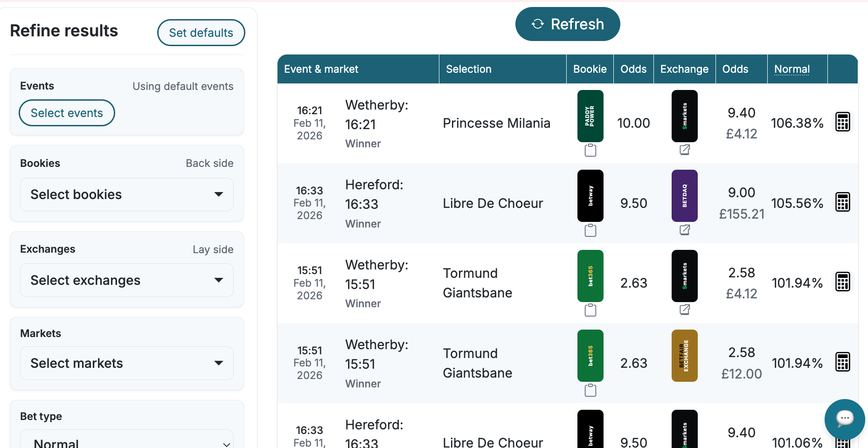
Task: Expand the Select bookies dropdown
Action: click(x=127, y=194)
